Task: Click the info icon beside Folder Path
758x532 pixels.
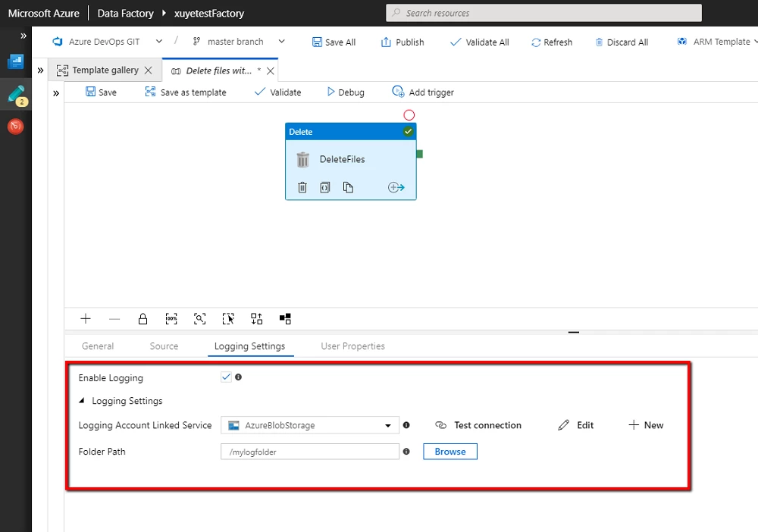Action: coord(406,452)
